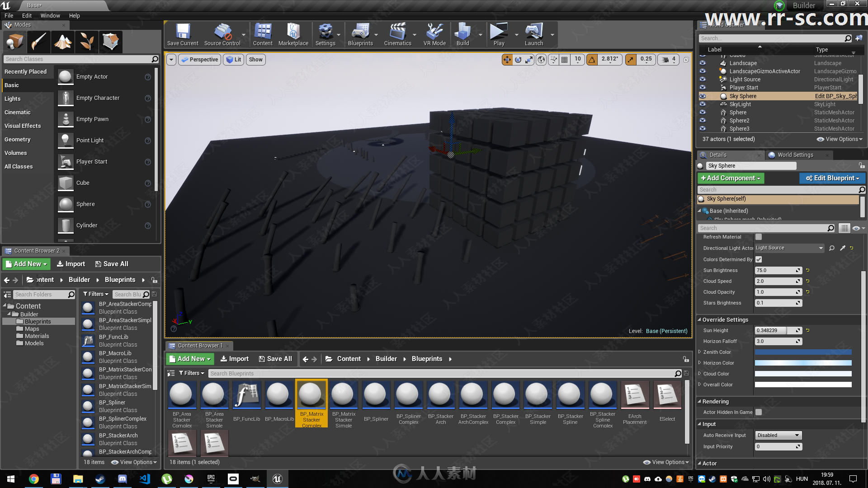The width and height of the screenshot is (868, 488).
Task: Toggle visibility of Landscape in World Outliner
Action: (703, 63)
